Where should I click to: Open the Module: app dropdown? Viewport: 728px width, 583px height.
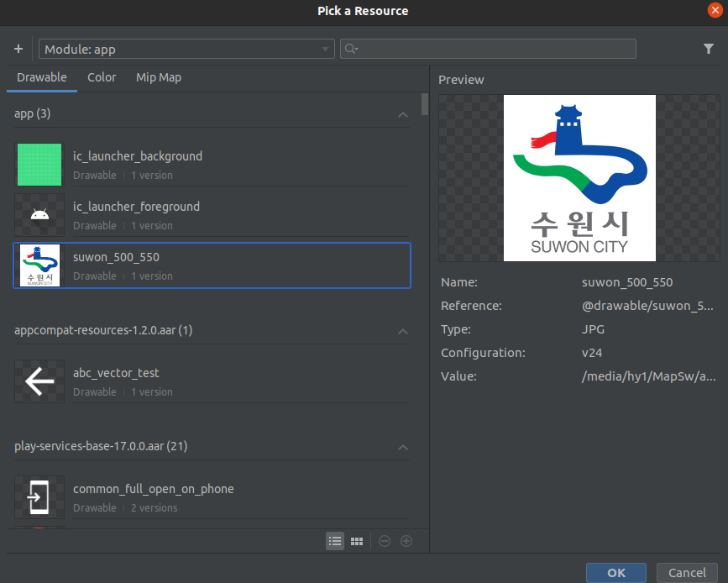point(186,49)
